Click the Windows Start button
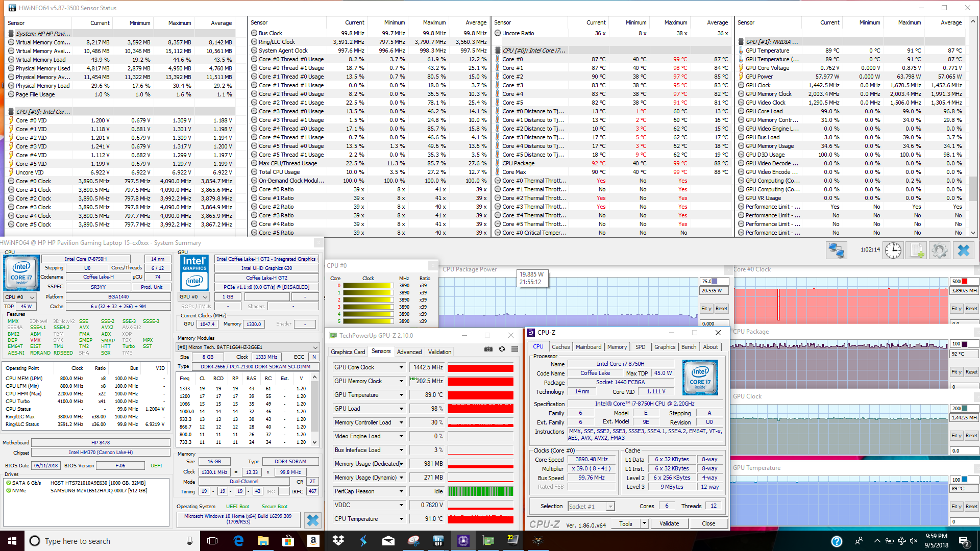The width and height of the screenshot is (980, 551). coord(12,541)
